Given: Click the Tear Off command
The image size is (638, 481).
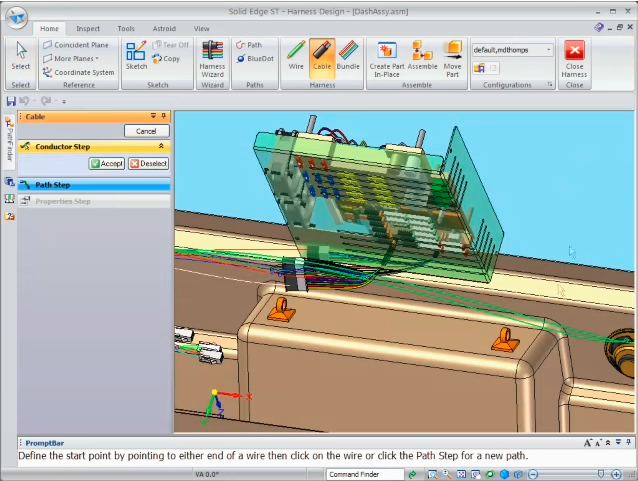Looking at the screenshot, I should tap(170, 45).
